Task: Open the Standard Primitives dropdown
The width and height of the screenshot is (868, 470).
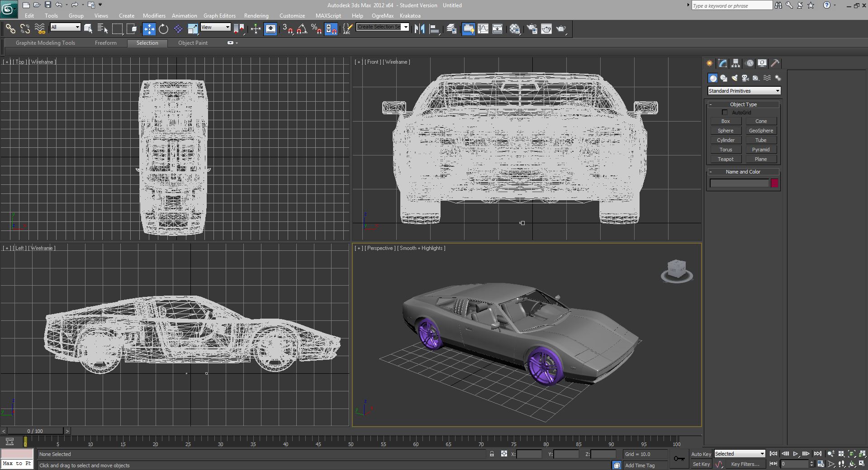Action: point(744,91)
